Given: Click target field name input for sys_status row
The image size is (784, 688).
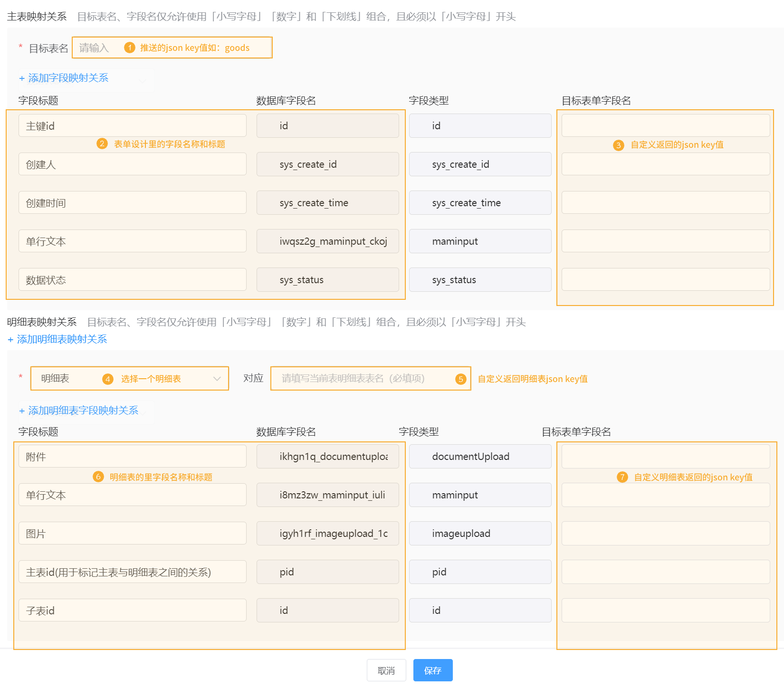Looking at the screenshot, I should point(665,279).
